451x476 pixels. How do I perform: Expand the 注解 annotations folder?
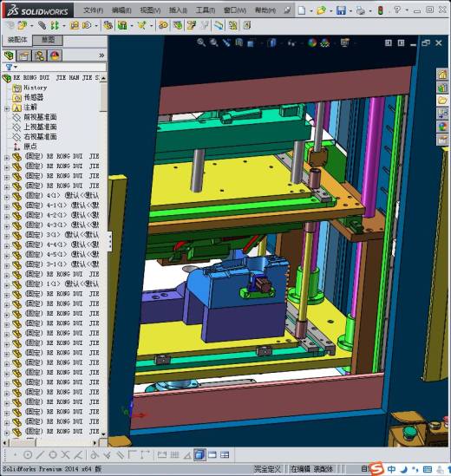click(x=7, y=108)
